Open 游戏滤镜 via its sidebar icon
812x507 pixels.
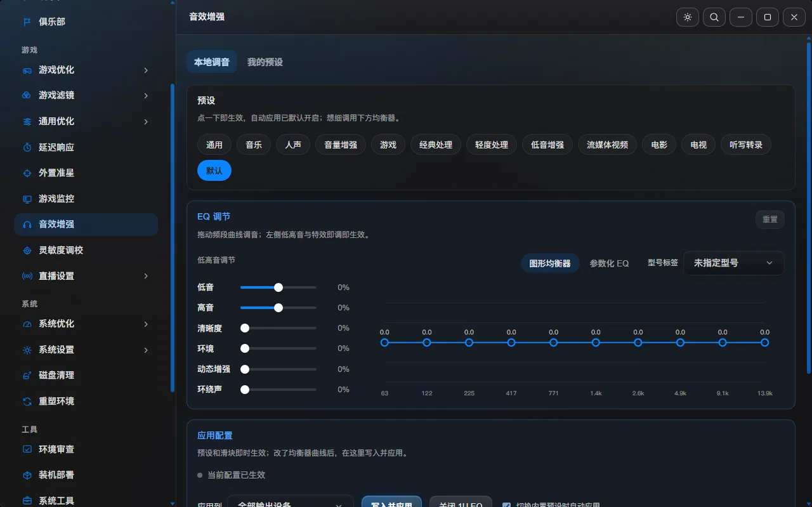click(27, 95)
